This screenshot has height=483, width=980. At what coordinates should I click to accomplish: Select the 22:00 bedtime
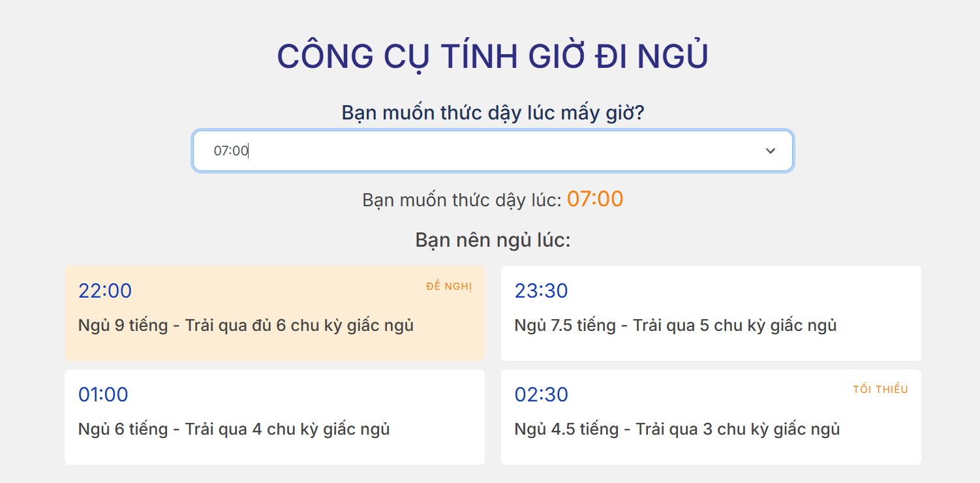coord(105,291)
